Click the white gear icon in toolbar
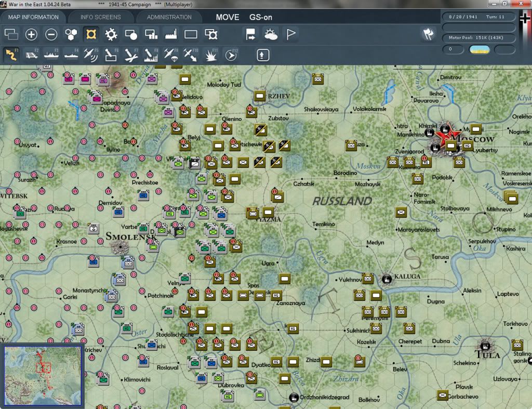The image size is (532, 409). (x=111, y=34)
